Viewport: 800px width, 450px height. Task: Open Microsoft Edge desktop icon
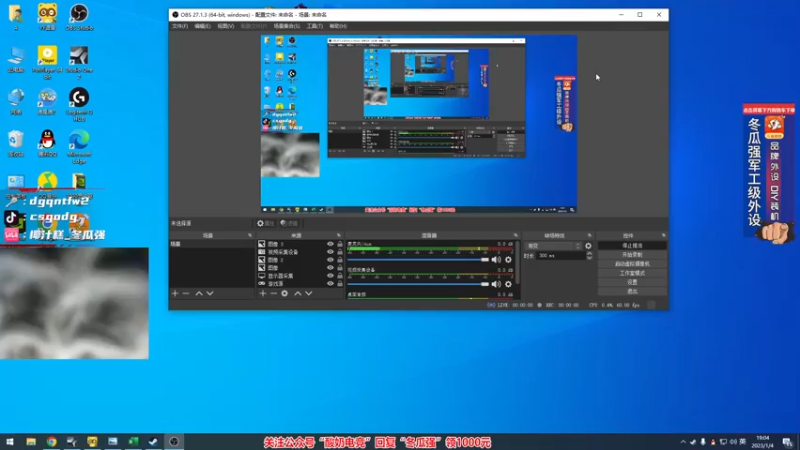[79, 147]
